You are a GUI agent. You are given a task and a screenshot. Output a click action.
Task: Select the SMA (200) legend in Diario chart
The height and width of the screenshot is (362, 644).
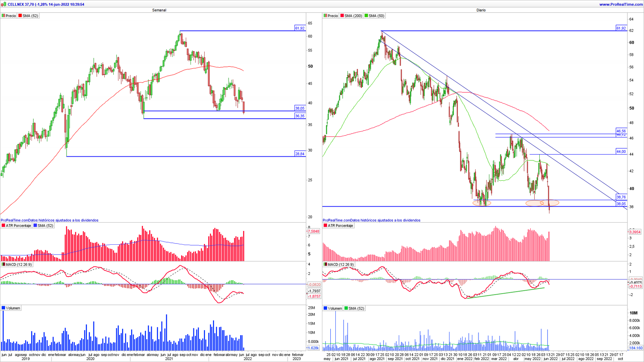351,16
